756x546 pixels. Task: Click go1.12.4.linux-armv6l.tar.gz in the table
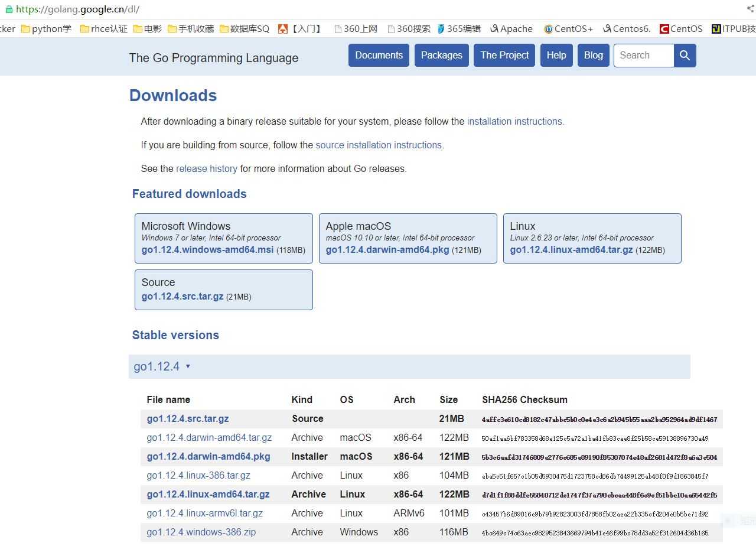pos(205,513)
